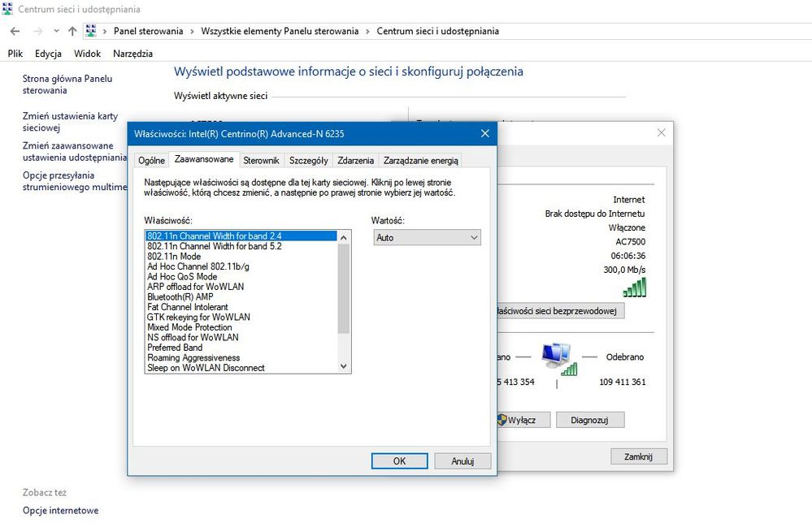Switch to the Sterownik tab
Image resolution: width=812 pixels, height=523 pixels.
click(261, 161)
